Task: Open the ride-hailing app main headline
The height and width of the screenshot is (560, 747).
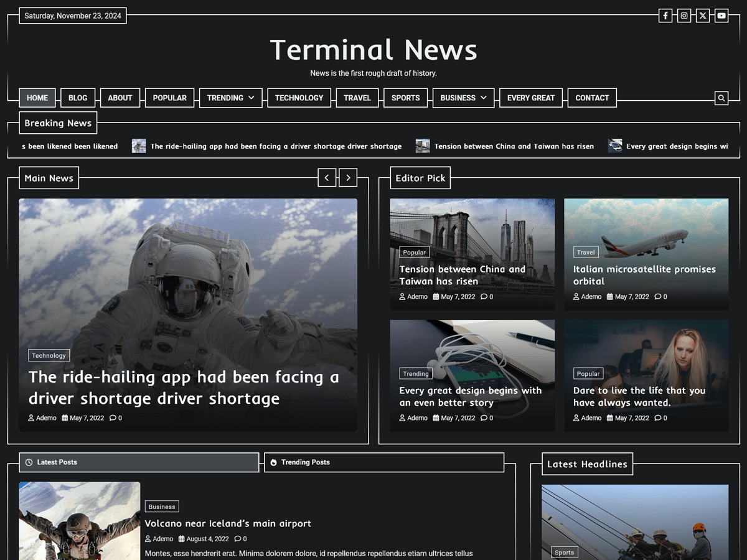Action: (x=184, y=388)
